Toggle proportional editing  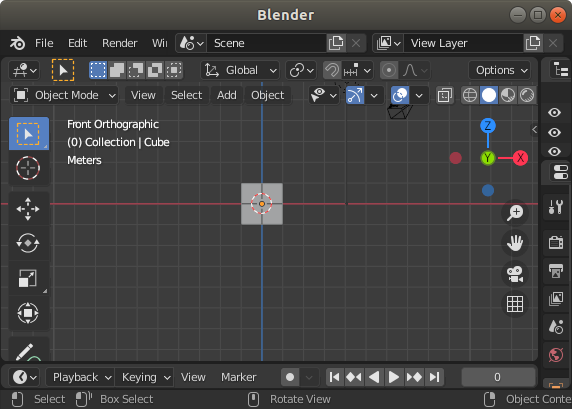(x=389, y=70)
